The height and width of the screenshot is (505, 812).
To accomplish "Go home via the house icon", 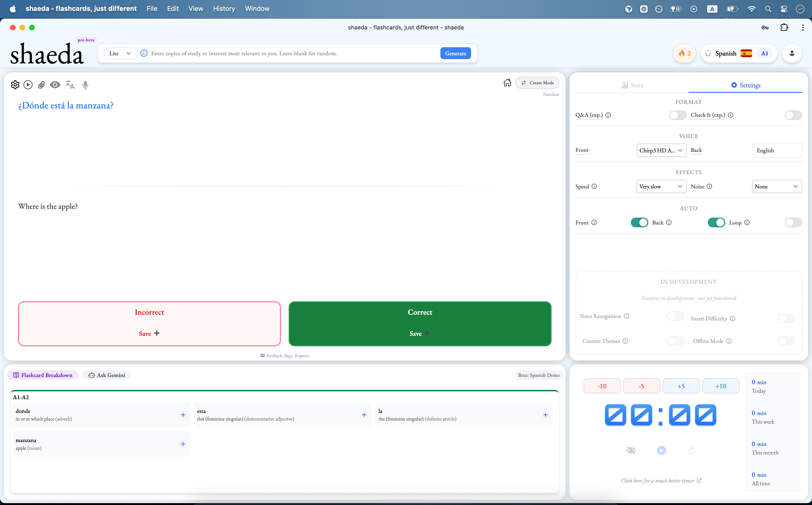I will 507,83.
